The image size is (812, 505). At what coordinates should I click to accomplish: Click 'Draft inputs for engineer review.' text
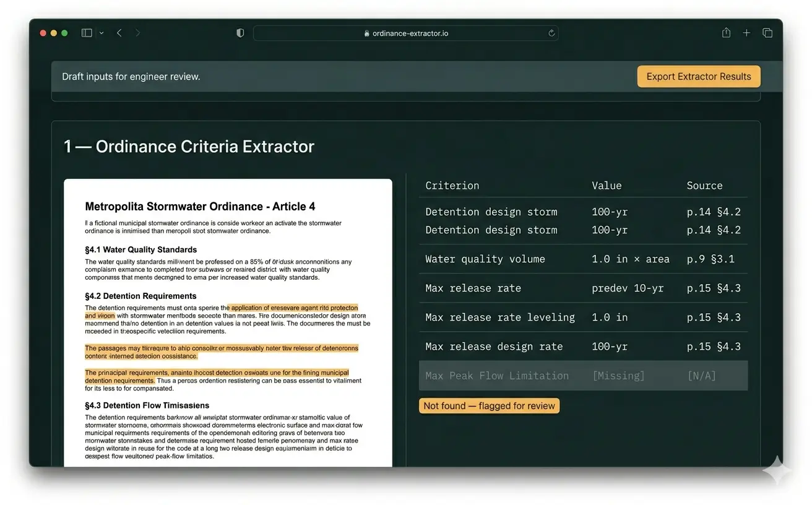131,77
